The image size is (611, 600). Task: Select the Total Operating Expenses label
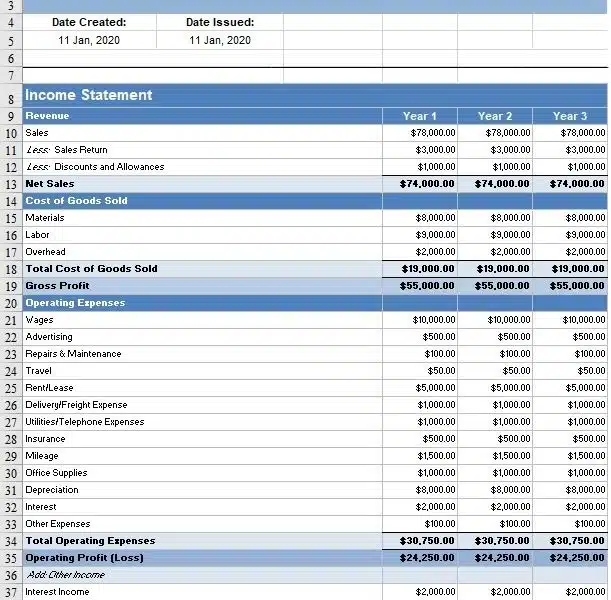[90, 541]
